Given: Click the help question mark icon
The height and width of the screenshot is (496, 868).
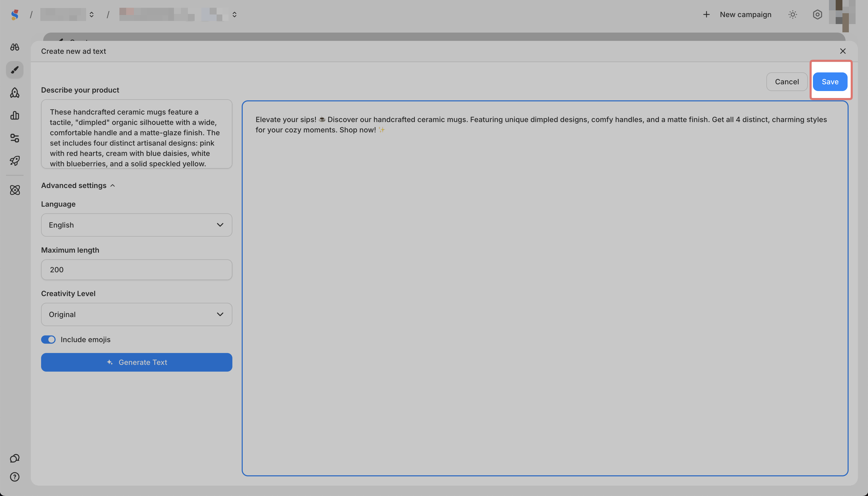Looking at the screenshot, I should click(15, 477).
